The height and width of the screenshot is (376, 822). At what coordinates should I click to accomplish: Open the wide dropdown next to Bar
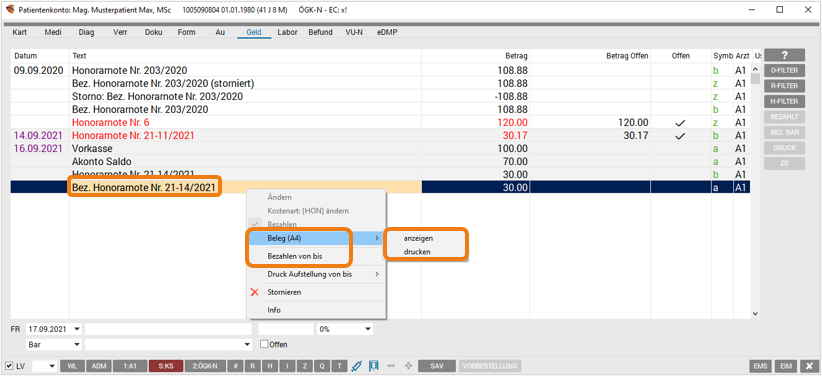pyautogui.click(x=247, y=345)
